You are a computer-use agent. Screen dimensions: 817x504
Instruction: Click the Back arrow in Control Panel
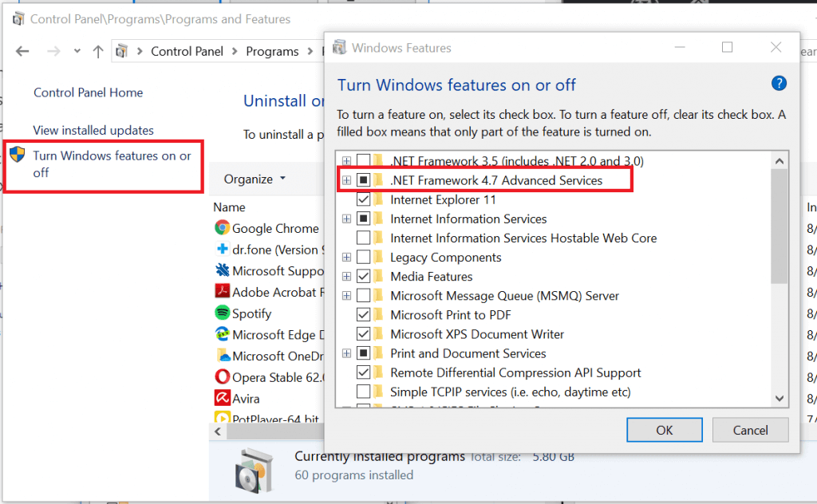pyautogui.click(x=22, y=52)
